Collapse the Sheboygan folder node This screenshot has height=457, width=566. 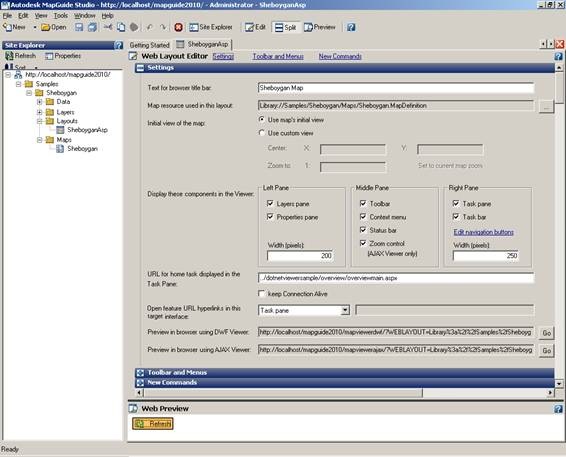(x=29, y=93)
